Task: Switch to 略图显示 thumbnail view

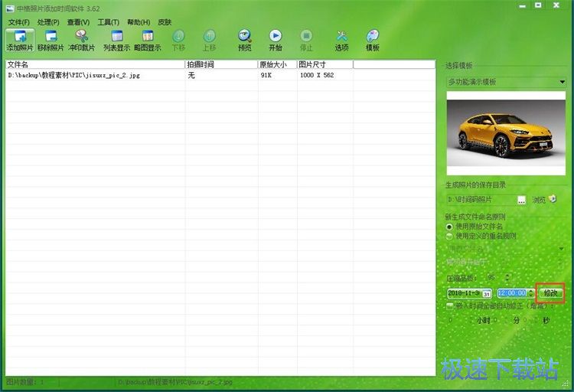Action: tap(148, 40)
